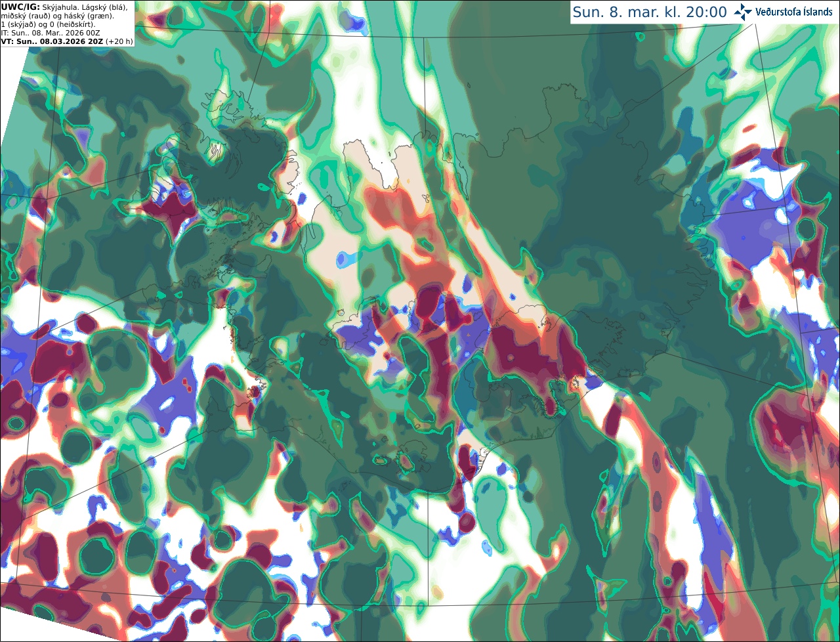Click the Veðurstofa Íslands logo icon
Viewport: 840px width, 642px height.
(743, 12)
